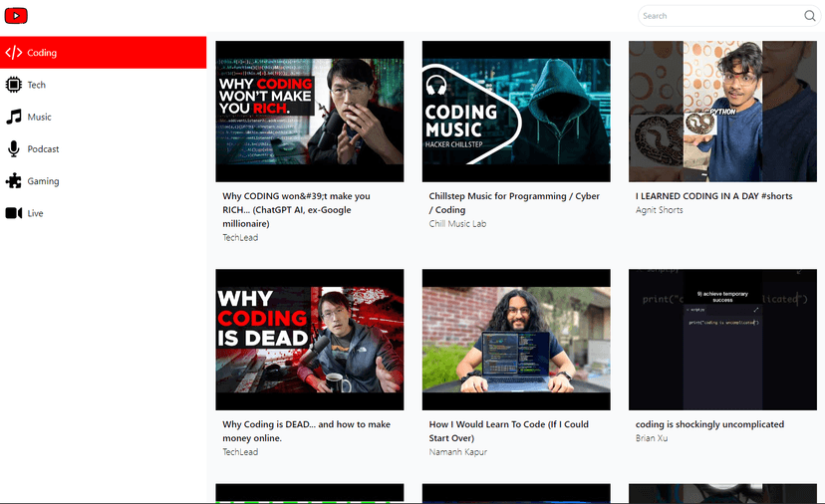Visit the Chill Music Lab channel
This screenshot has height=504, width=825.
457,224
